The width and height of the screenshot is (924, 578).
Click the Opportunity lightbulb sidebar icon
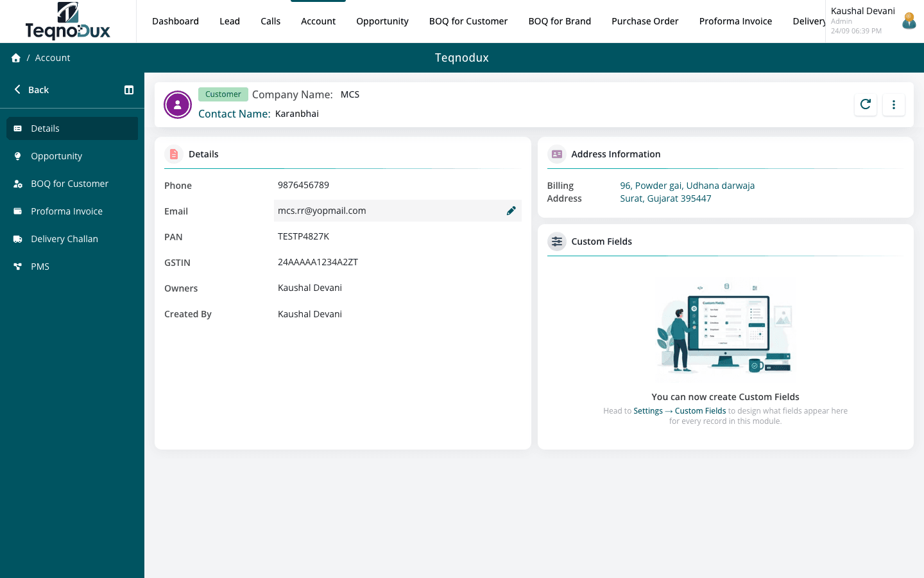click(18, 156)
